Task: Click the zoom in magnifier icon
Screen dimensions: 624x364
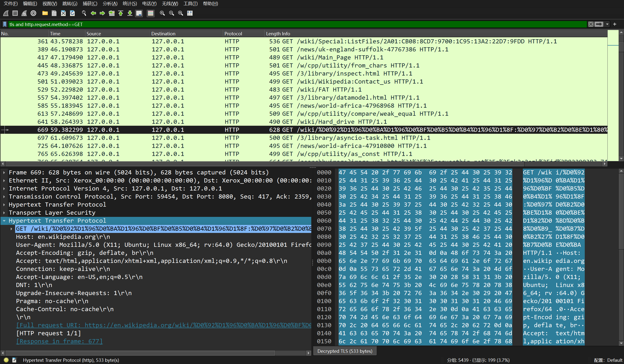Action: (x=162, y=13)
